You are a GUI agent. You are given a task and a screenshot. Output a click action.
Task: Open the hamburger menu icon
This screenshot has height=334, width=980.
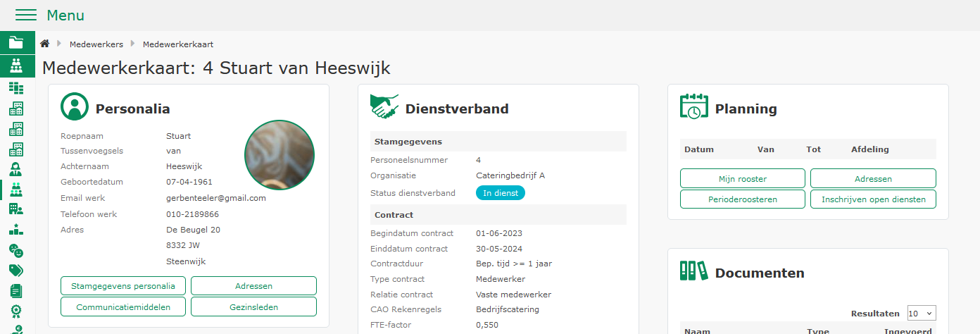point(25,15)
